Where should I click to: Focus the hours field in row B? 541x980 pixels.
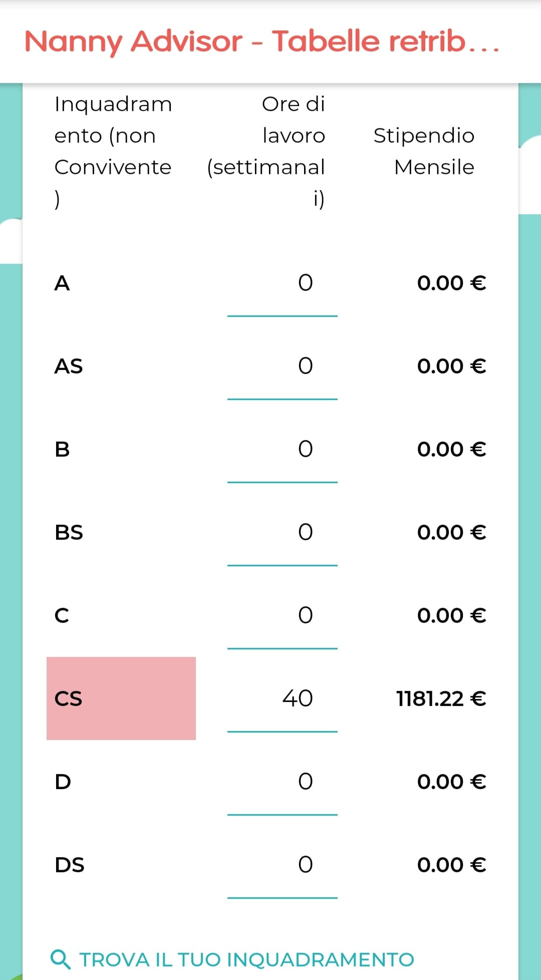(283, 450)
